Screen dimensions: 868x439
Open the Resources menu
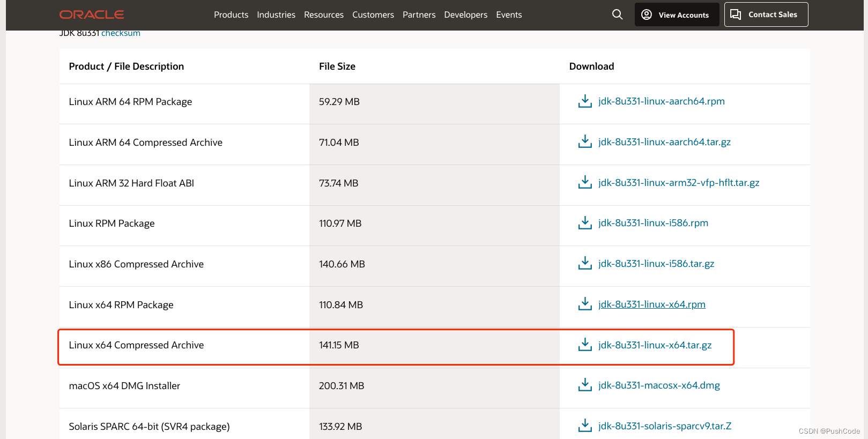(324, 14)
